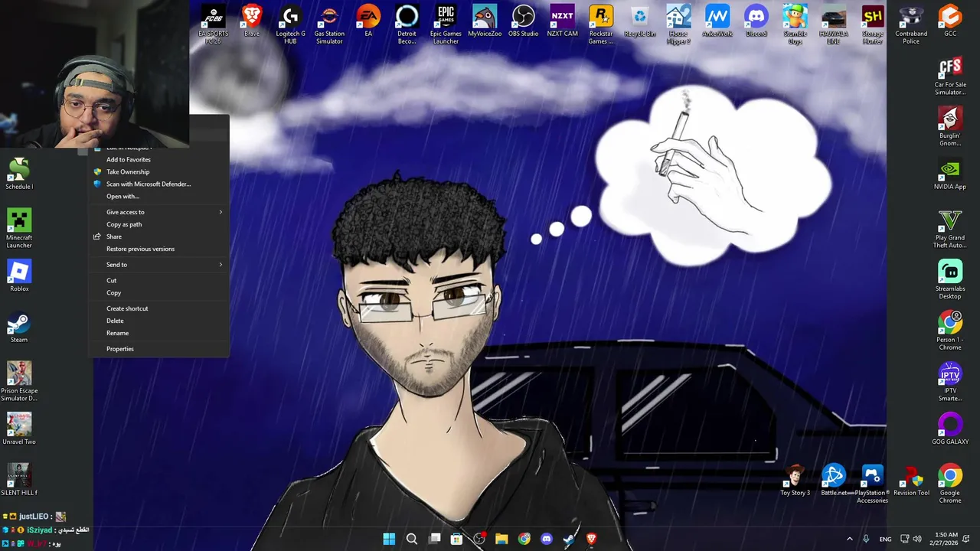The image size is (980, 551).
Task: Open Microsoft Store from taskbar
Action: point(456,539)
